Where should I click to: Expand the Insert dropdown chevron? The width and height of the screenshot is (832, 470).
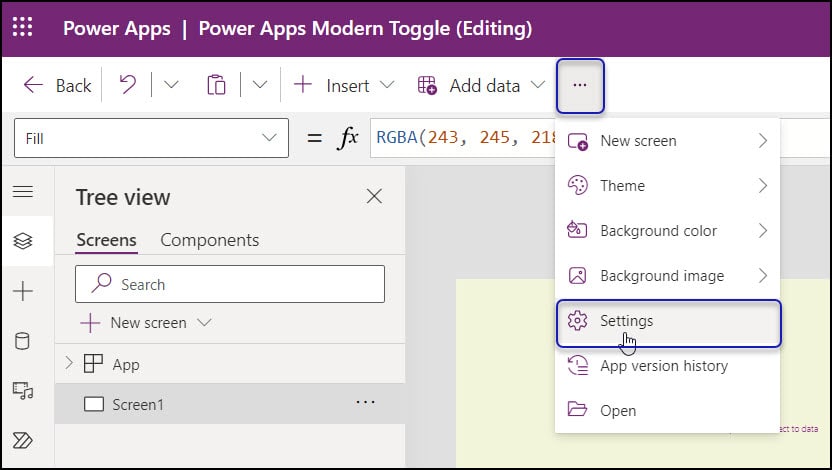[387, 85]
